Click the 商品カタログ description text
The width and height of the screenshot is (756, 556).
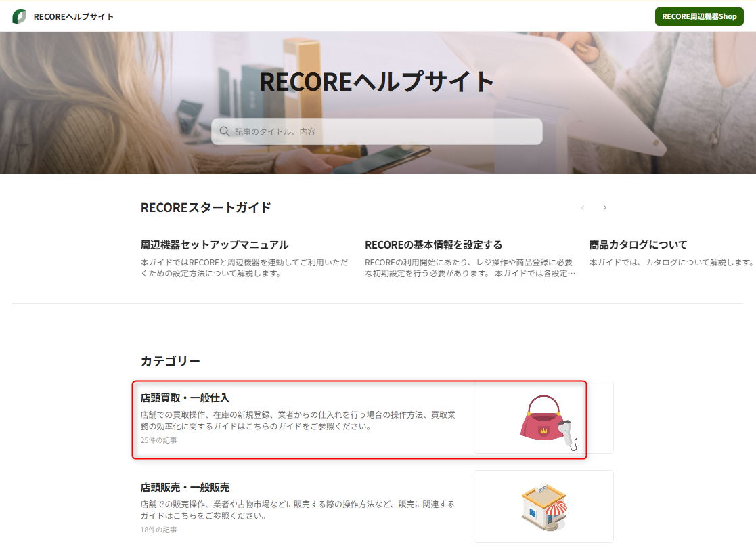[x=671, y=262]
